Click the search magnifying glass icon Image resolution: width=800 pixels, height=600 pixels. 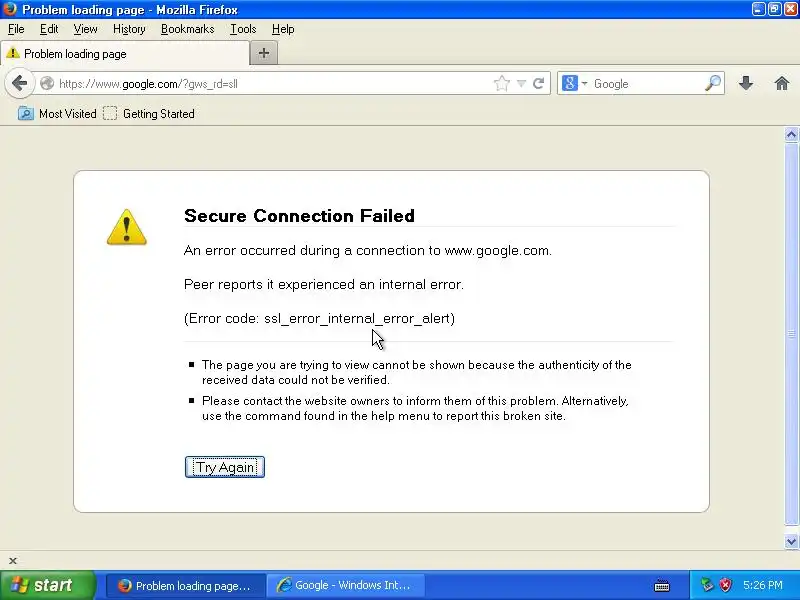pyautogui.click(x=713, y=83)
